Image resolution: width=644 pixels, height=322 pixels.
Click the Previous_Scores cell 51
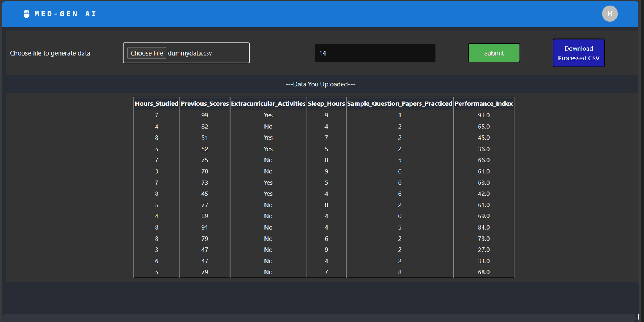click(x=205, y=138)
